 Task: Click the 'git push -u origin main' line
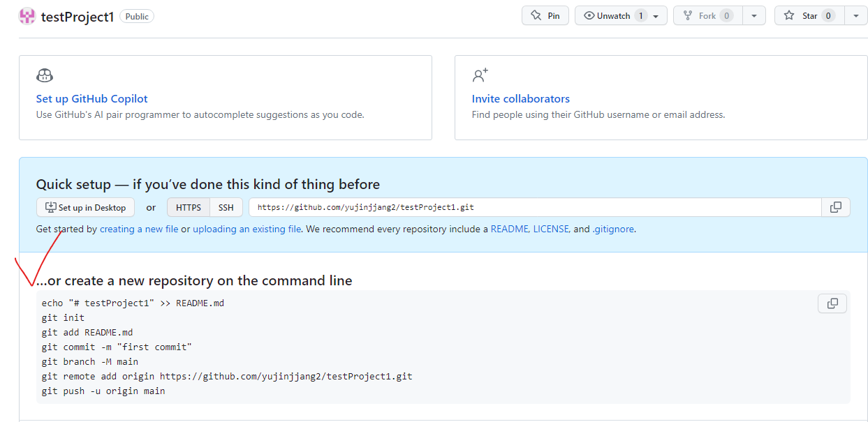pyautogui.click(x=103, y=391)
